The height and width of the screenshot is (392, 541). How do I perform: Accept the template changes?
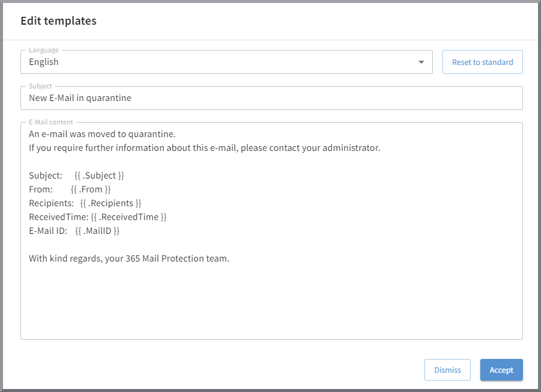[501, 370]
